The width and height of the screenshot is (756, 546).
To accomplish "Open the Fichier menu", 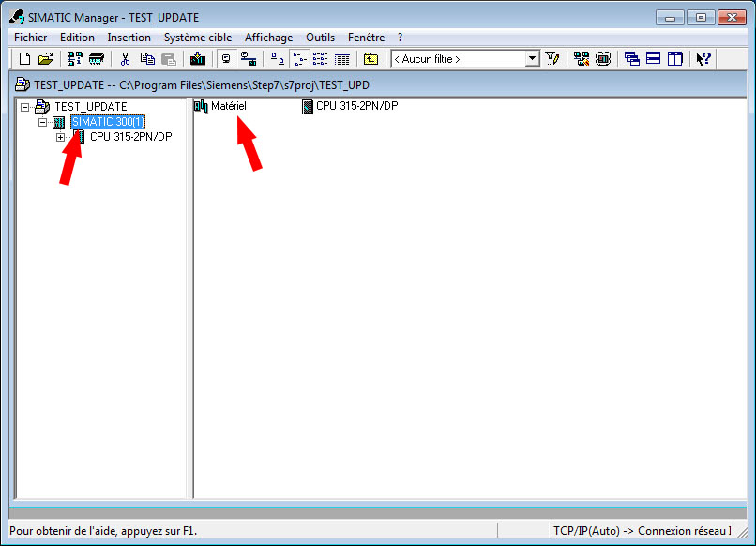I will pos(30,38).
